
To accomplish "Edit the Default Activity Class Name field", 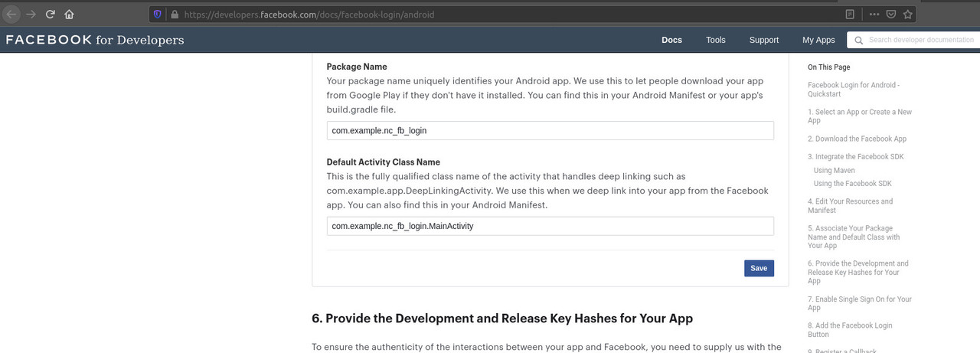I will [x=550, y=226].
